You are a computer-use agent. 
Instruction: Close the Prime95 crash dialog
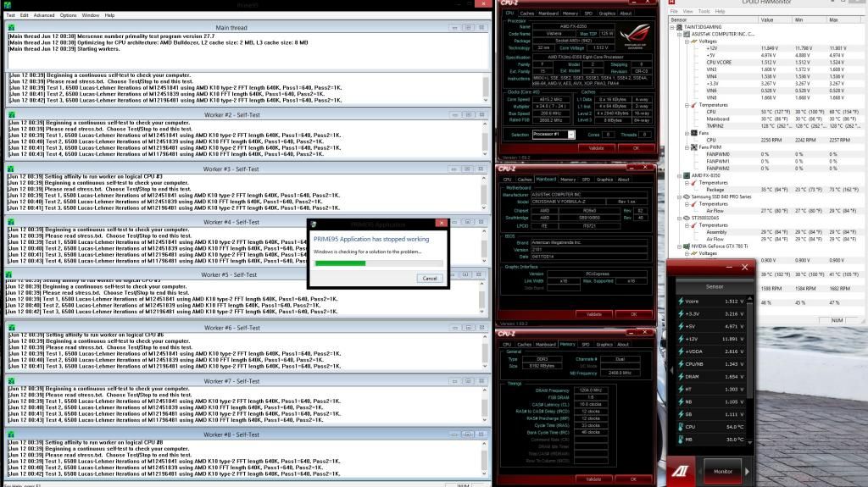(441, 224)
